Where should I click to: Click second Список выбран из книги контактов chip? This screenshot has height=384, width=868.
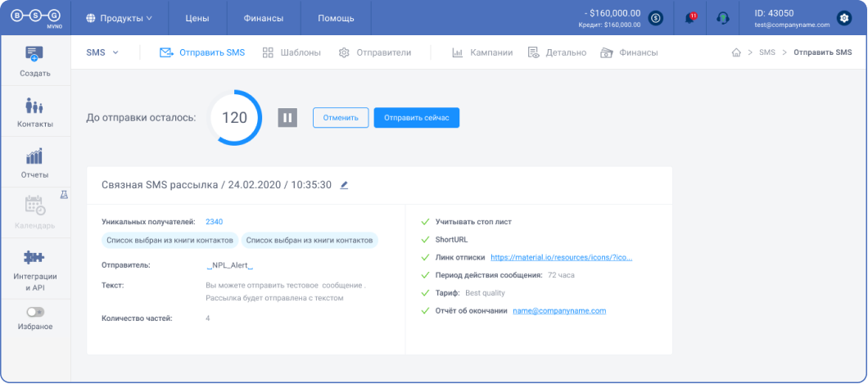click(x=310, y=240)
